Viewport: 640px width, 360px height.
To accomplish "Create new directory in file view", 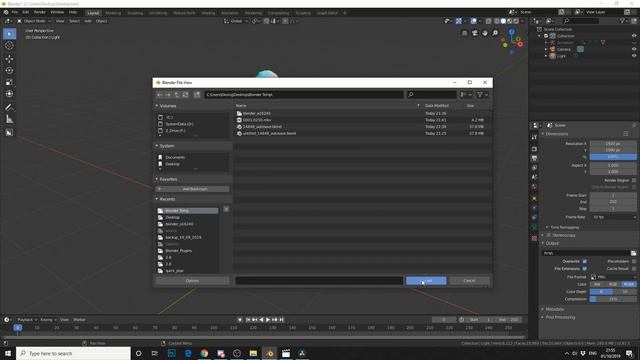I will pos(197,95).
